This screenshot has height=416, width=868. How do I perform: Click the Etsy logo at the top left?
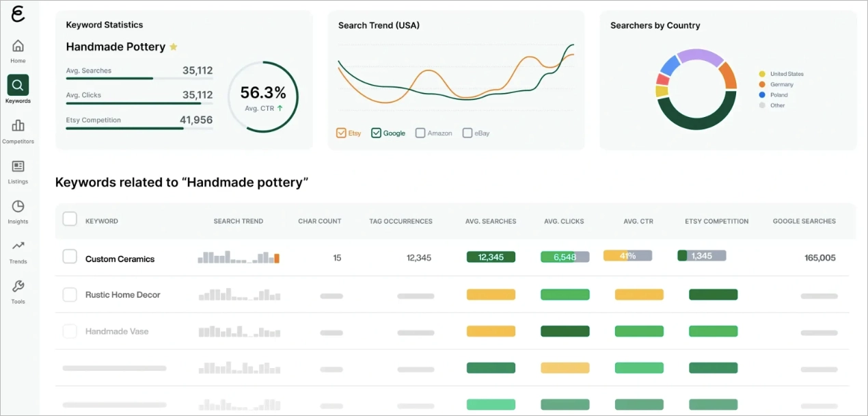[18, 14]
